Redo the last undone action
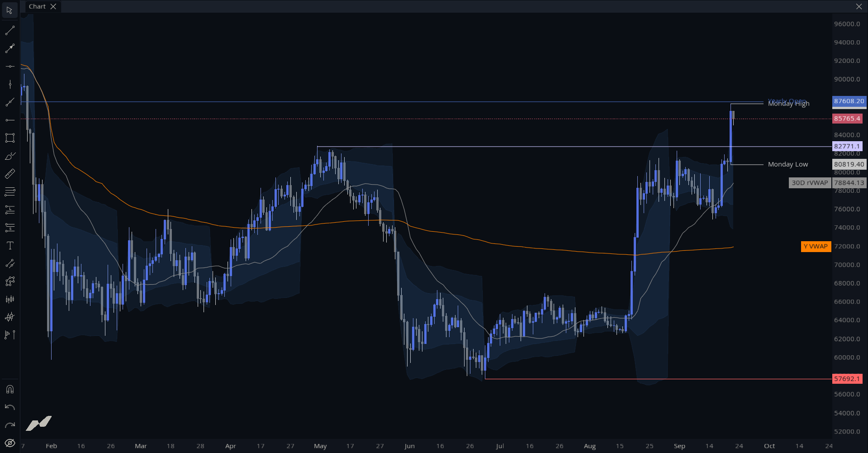 coord(9,425)
